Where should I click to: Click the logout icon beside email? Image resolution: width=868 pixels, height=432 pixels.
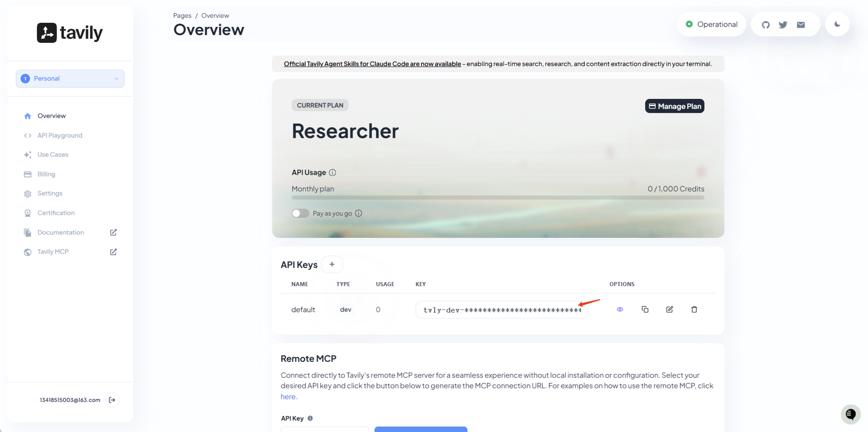coord(112,400)
